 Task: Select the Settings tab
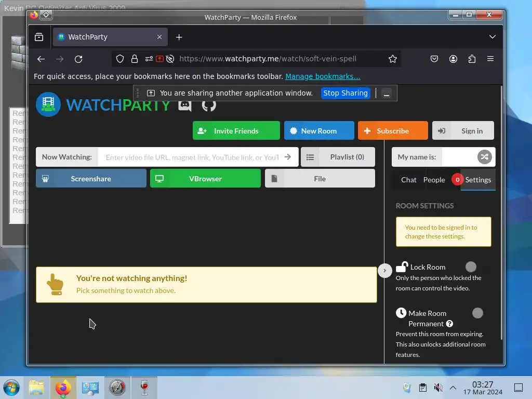(478, 180)
